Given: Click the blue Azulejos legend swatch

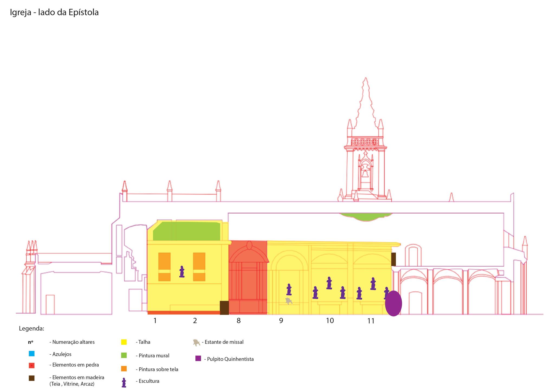Looking at the screenshot, I should 32,354.
